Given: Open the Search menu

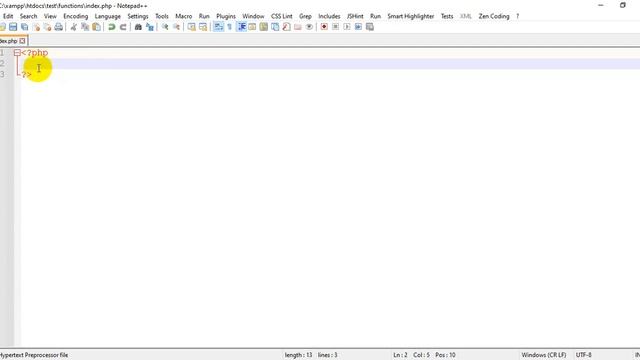Looking at the screenshot, I should pos(29,16).
